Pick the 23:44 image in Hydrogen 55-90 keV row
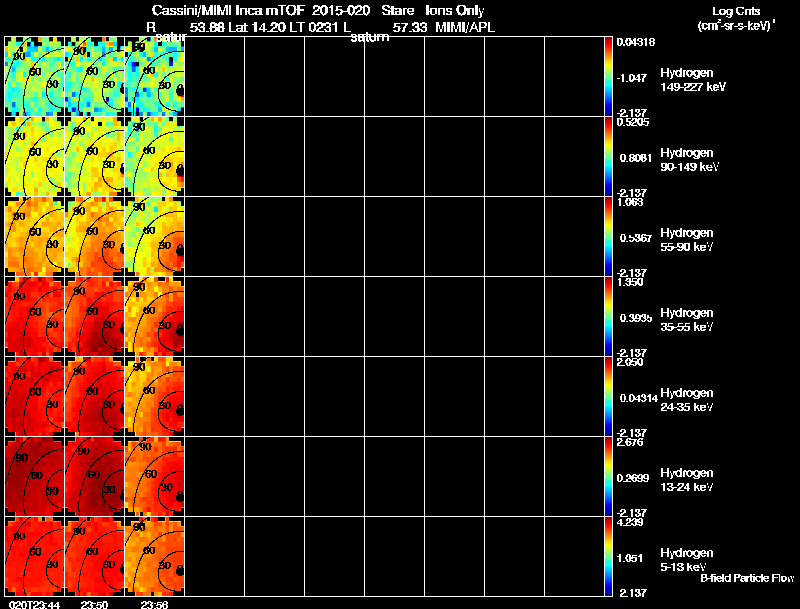The image size is (800, 609). tap(34, 236)
